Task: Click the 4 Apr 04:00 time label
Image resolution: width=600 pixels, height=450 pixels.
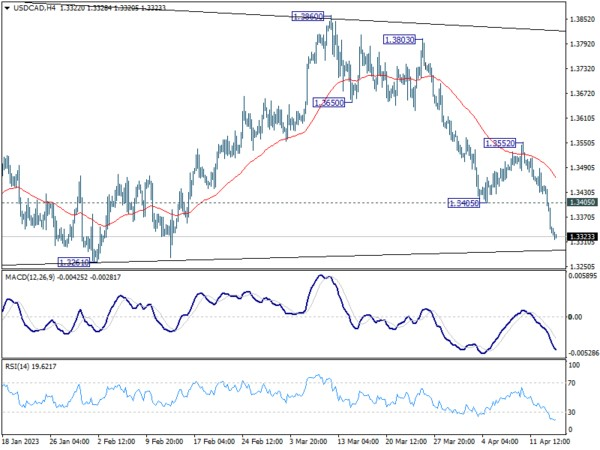Action: tap(500, 441)
